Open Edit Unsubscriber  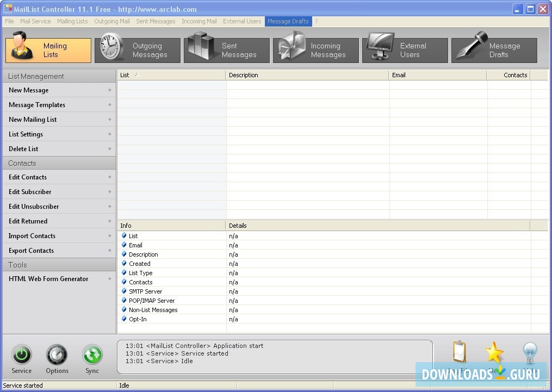point(59,207)
